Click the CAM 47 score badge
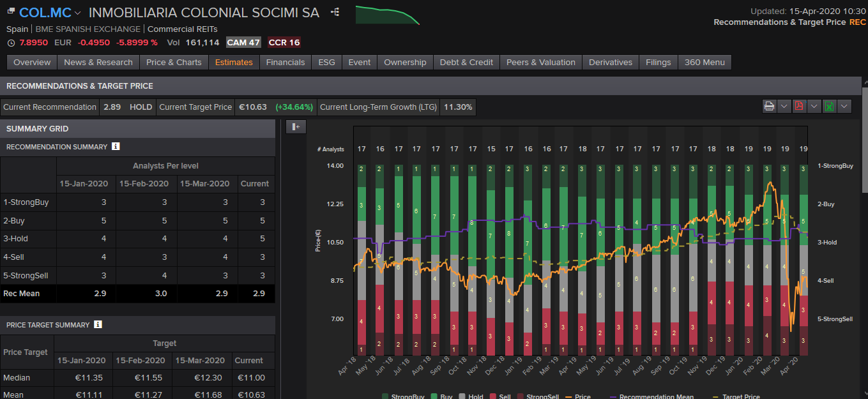The height and width of the screenshot is (399, 868). click(x=244, y=43)
